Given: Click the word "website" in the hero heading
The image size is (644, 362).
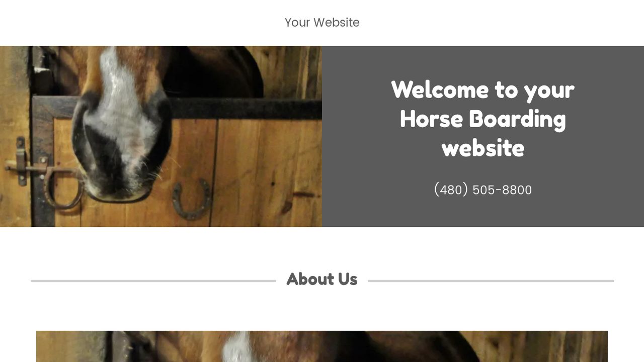Looking at the screenshot, I should 482,148.
